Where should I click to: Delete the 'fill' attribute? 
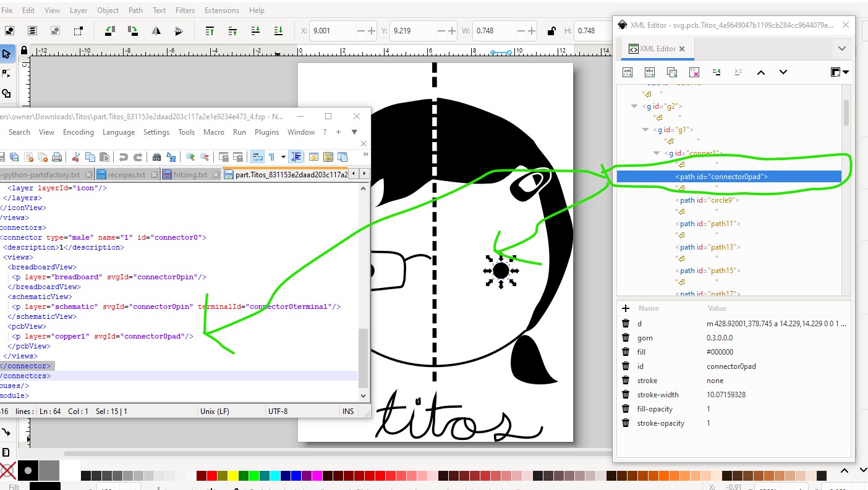[x=626, y=352]
